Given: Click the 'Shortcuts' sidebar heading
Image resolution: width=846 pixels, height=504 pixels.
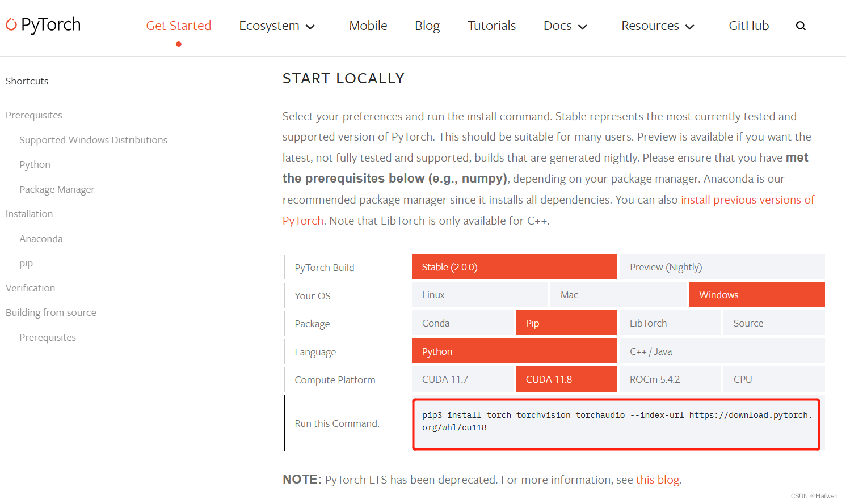Looking at the screenshot, I should [27, 81].
